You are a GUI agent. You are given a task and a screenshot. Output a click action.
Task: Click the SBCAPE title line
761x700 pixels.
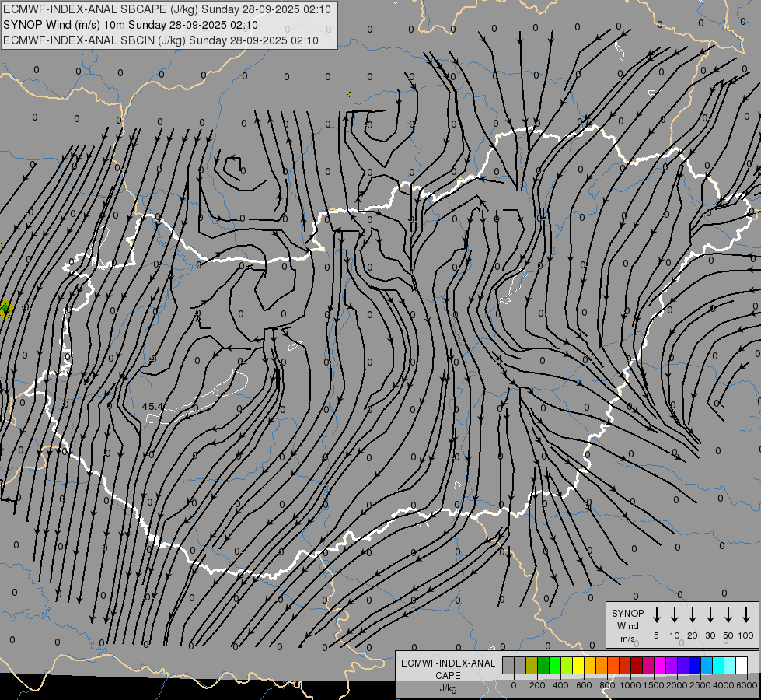tap(167, 9)
